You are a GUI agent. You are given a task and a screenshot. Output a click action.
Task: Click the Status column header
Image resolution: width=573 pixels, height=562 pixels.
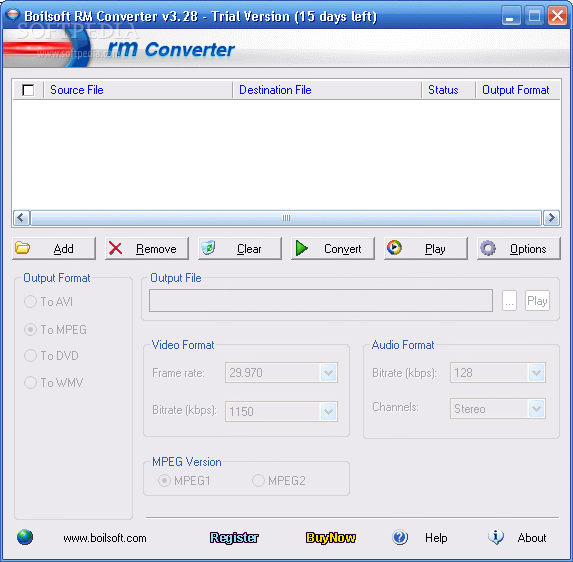(x=448, y=90)
